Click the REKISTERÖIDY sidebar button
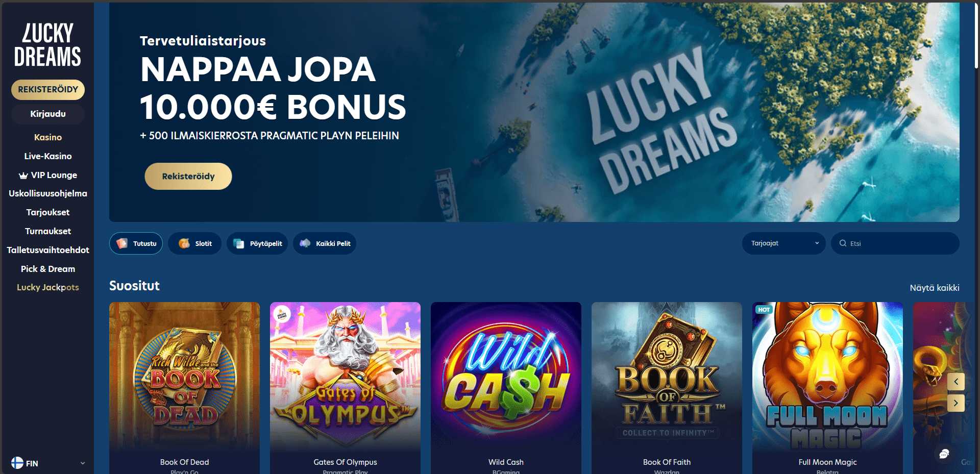 [48, 89]
